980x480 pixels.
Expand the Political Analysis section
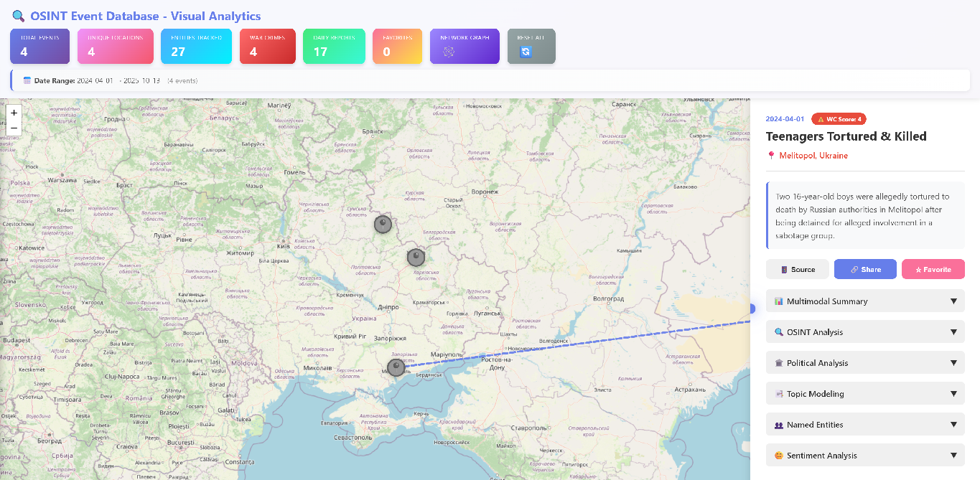864,363
